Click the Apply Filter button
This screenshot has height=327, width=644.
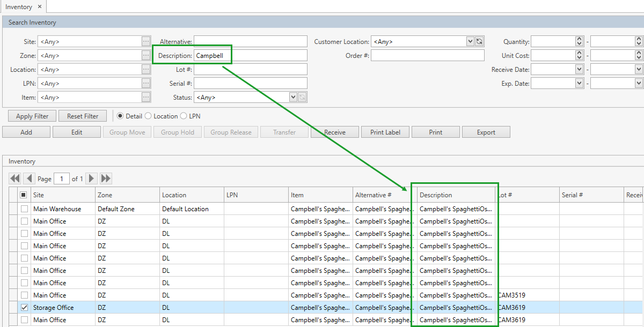tap(31, 116)
